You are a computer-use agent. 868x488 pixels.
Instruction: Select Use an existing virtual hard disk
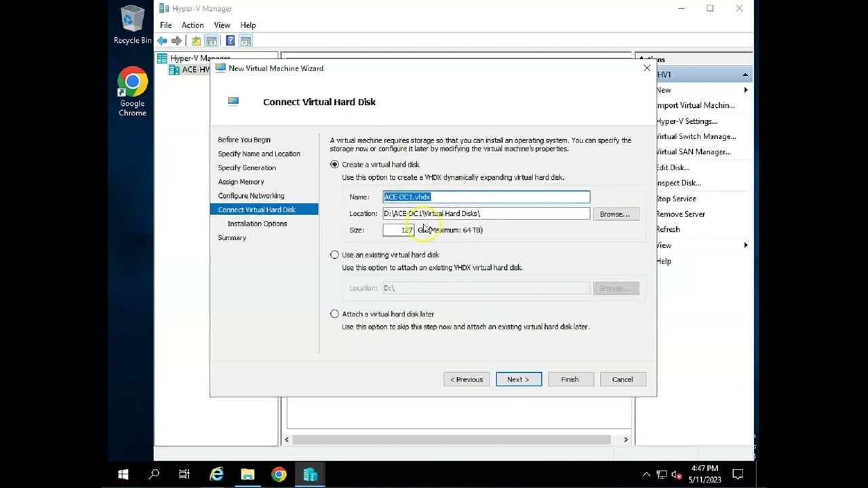[x=334, y=255]
